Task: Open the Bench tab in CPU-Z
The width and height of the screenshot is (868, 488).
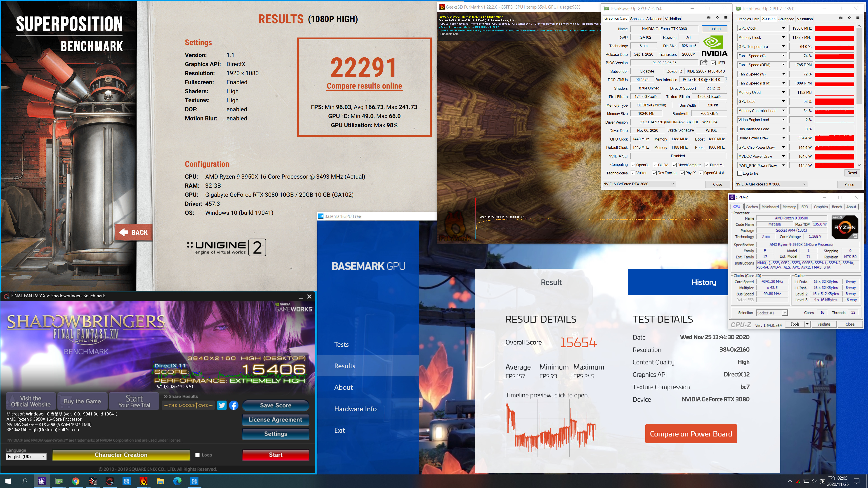Action: click(837, 207)
